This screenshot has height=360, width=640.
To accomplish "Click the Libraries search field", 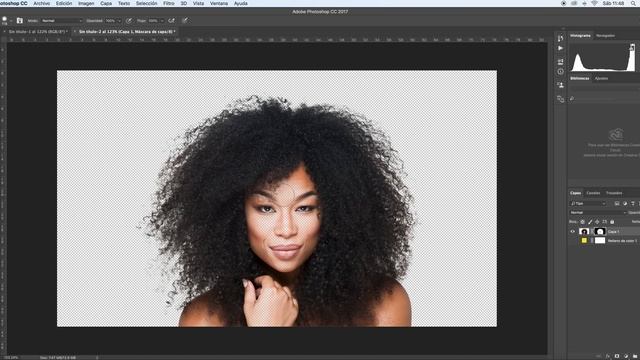I will pyautogui.click(x=605, y=98).
